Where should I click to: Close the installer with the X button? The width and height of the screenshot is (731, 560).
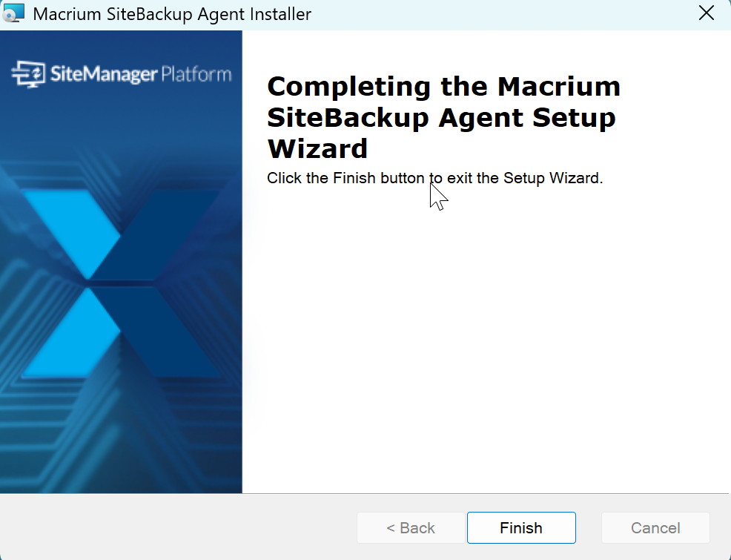click(x=707, y=13)
